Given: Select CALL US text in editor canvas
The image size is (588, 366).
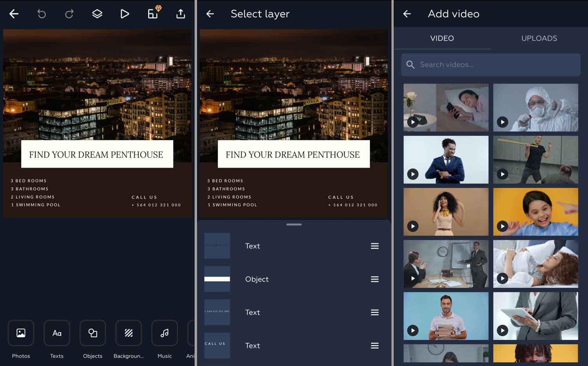Looking at the screenshot, I should coord(144,197).
